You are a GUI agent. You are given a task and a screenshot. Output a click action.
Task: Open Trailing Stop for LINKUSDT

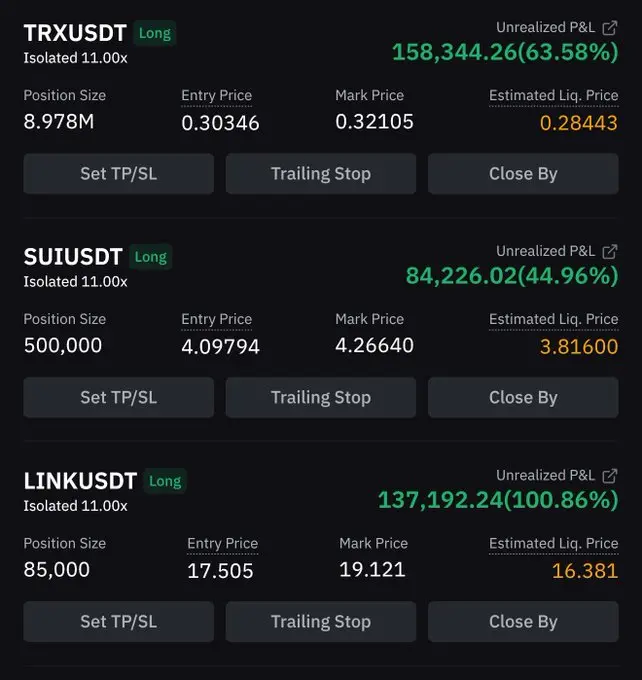(x=321, y=621)
